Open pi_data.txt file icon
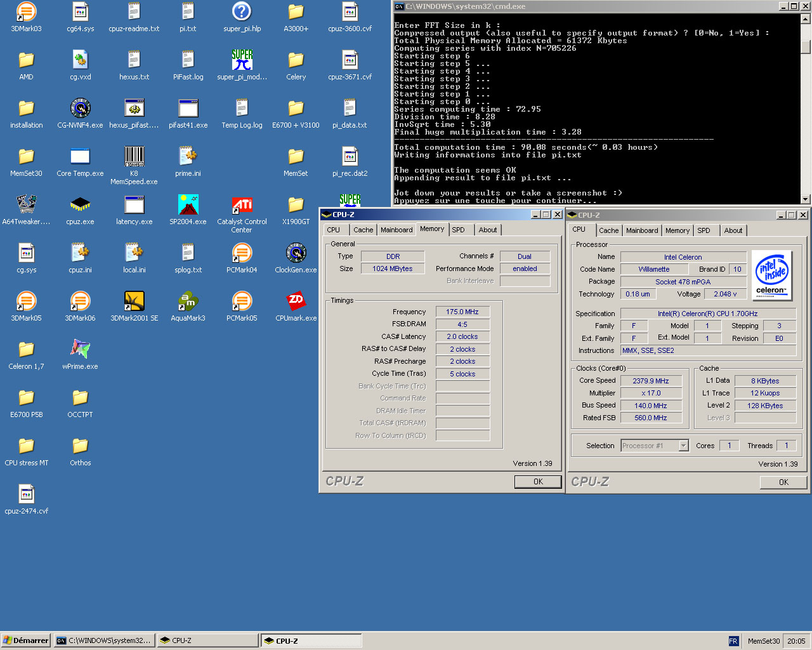812x650 pixels. [x=350, y=108]
